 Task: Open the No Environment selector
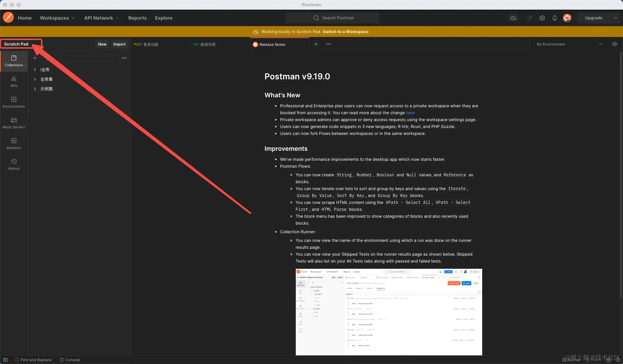pos(569,44)
